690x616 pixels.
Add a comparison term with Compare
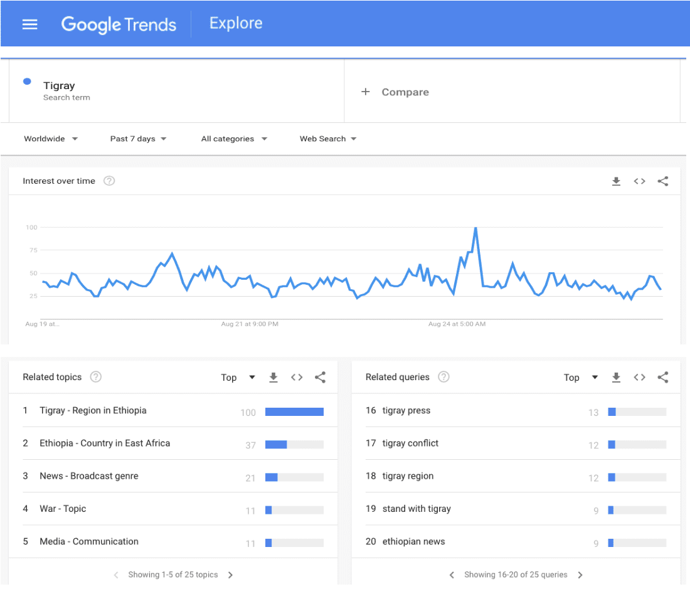[396, 92]
